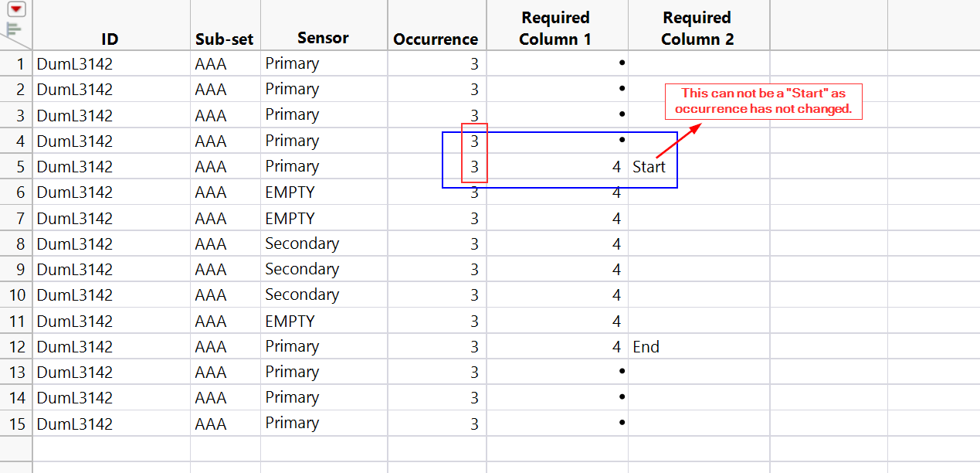Select the EMPTY sensor cell in row 6
This screenshot has height=473, width=980.
point(290,192)
